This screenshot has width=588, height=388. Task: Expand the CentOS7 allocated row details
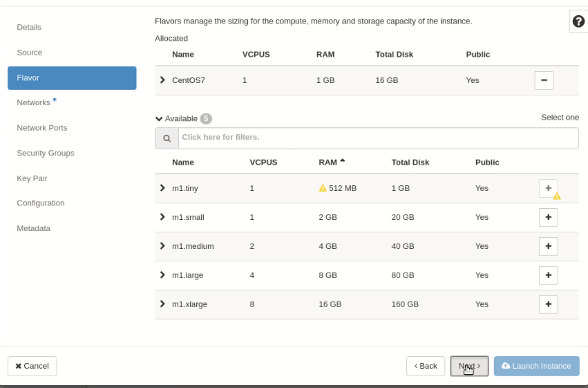(162, 80)
